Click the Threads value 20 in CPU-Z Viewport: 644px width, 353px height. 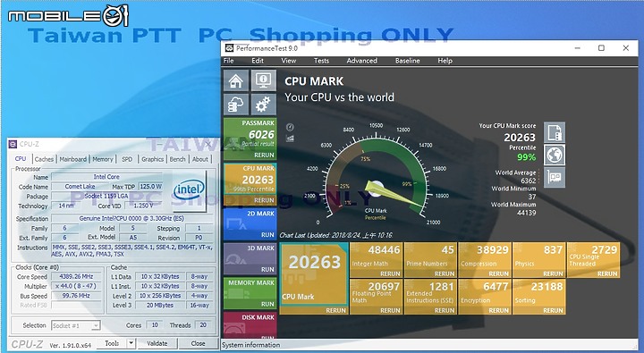[203, 325]
